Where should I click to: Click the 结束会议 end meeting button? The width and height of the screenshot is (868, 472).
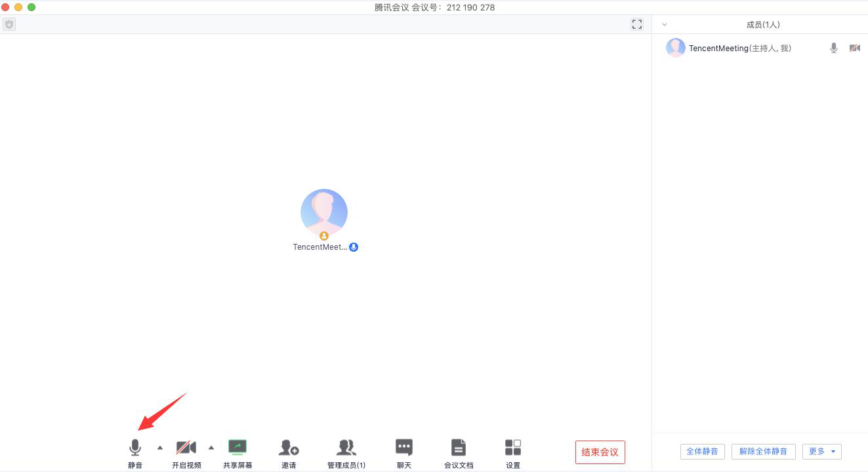coord(600,452)
